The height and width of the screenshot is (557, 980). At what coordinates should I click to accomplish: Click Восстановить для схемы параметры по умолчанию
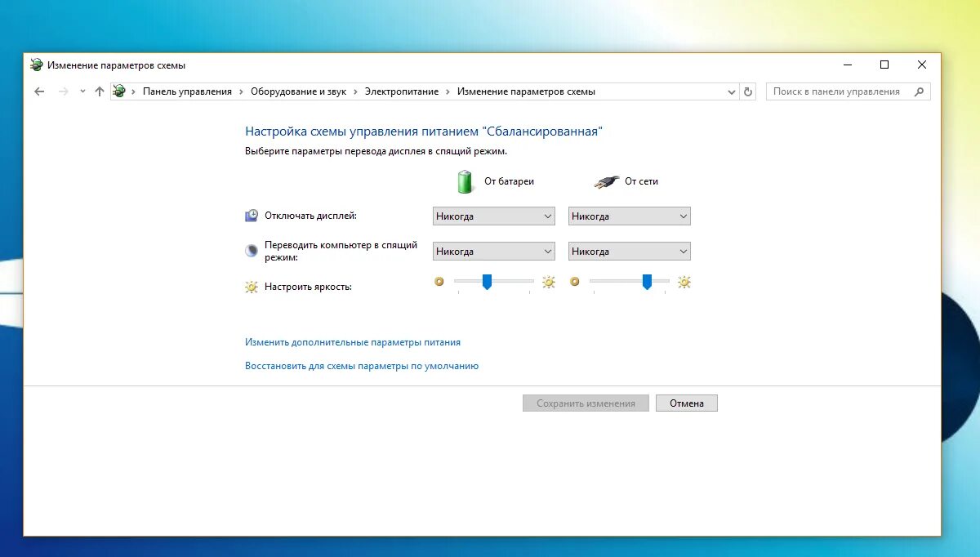362,365
